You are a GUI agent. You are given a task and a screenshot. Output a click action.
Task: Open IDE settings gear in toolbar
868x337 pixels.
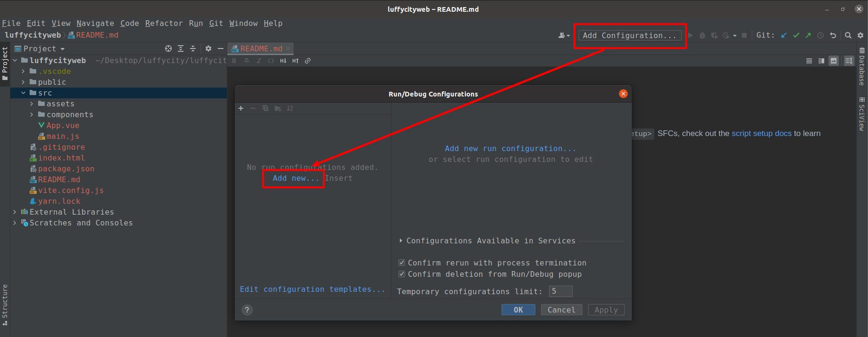(x=860, y=35)
